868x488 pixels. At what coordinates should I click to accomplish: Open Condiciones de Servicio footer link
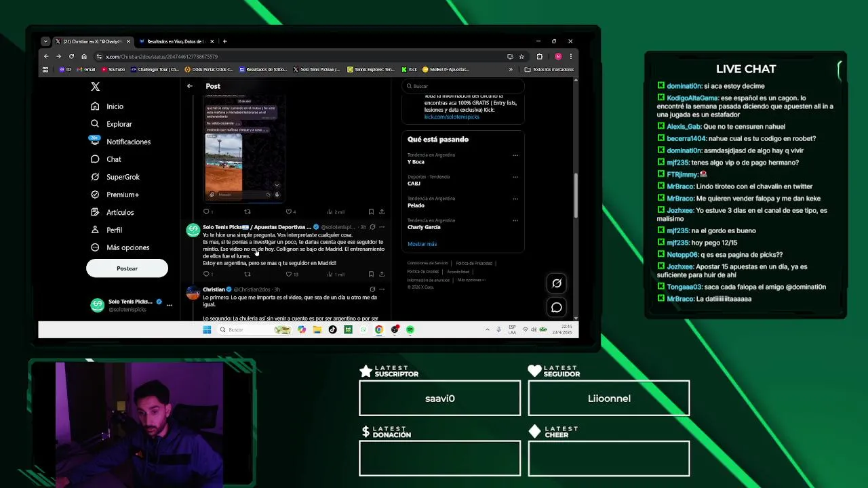(427, 263)
